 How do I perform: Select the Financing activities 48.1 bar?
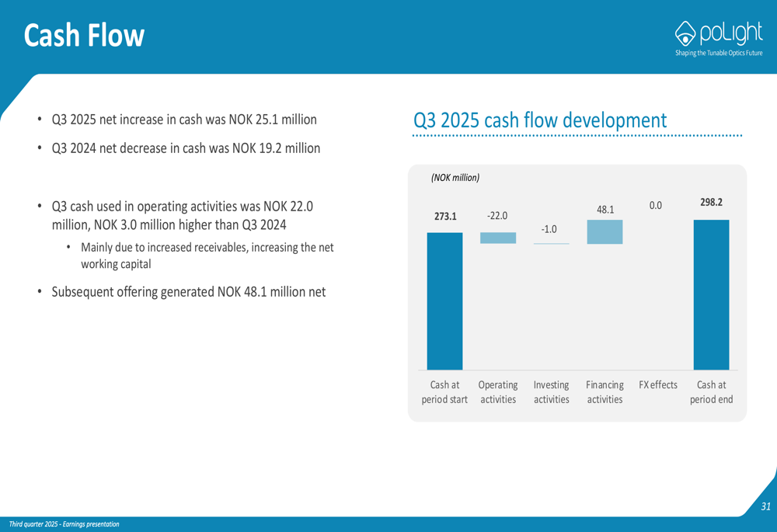[605, 232]
